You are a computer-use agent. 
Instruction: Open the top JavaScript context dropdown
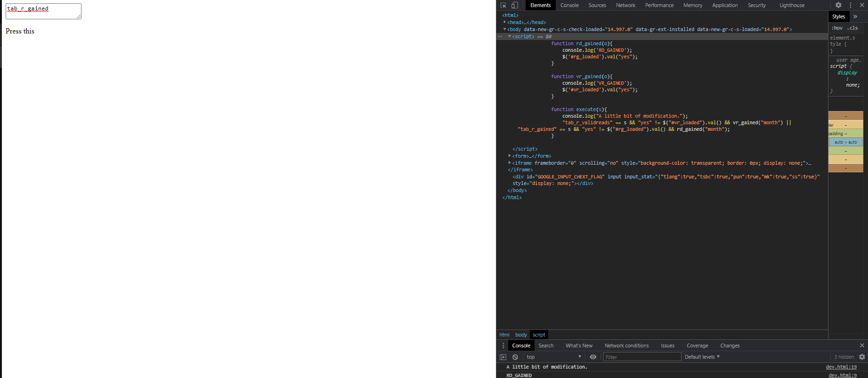[x=553, y=357]
